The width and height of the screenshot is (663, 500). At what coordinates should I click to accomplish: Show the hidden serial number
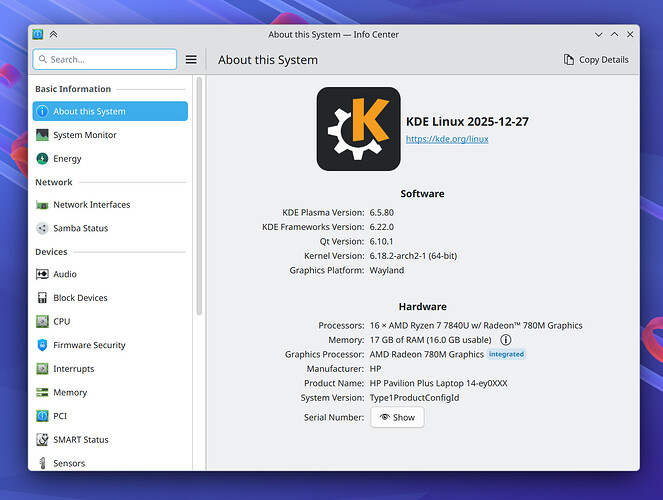(397, 417)
